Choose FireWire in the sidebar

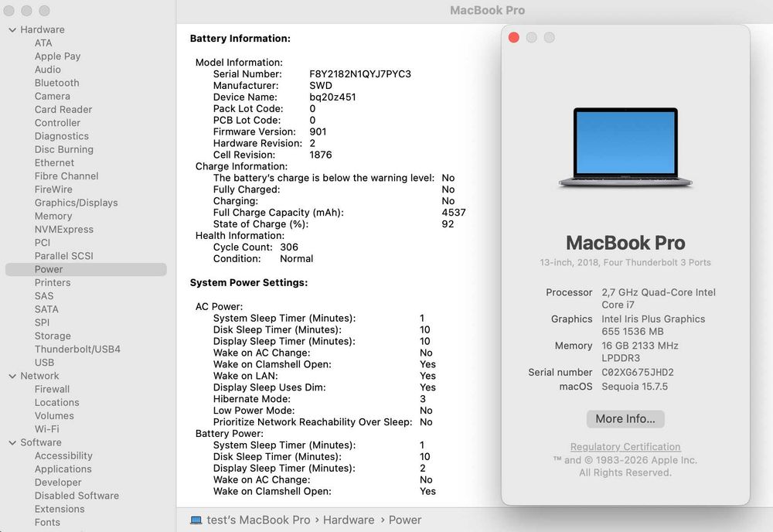pyautogui.click(x=53, y=189)
